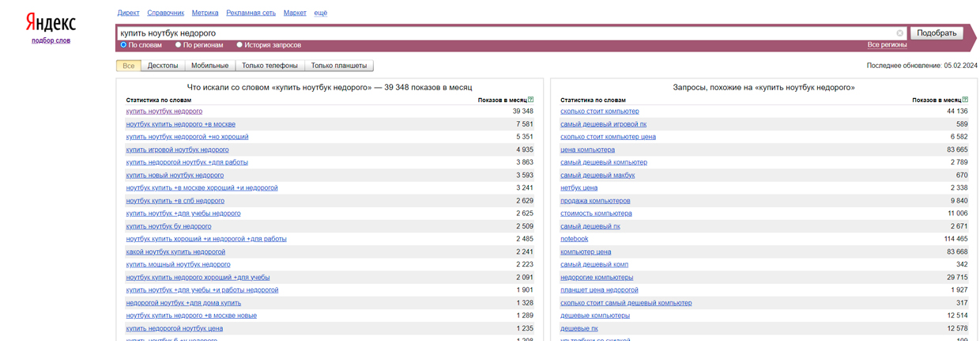Viewport: 980px width, 341px height.
Task: Open the 'Справочник' top menu link
Action: click(x=166, y=13)
